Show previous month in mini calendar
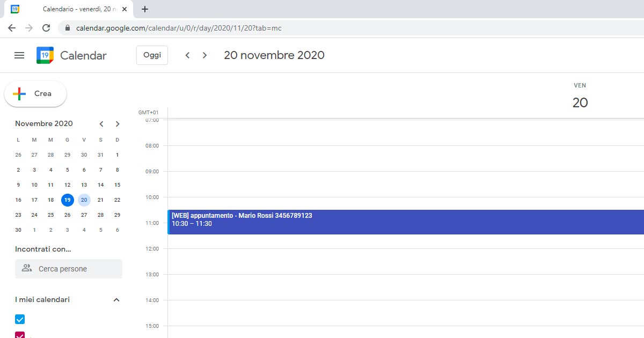Screen dimensions: 644x338 pyautogui.click(x=101, y=124)
